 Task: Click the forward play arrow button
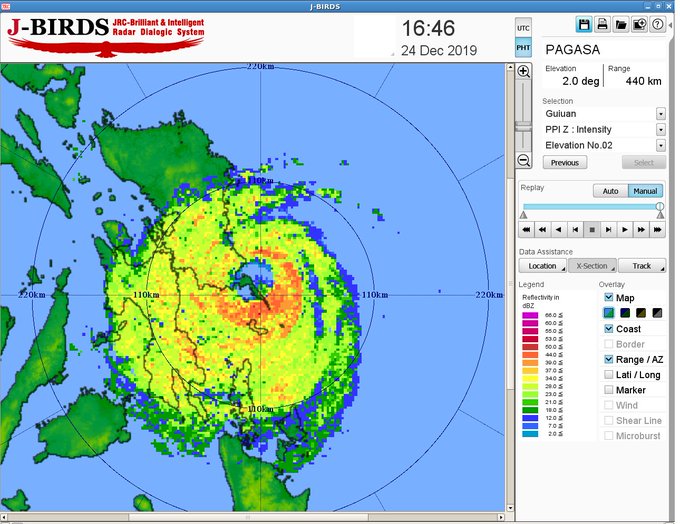[625, 229]
